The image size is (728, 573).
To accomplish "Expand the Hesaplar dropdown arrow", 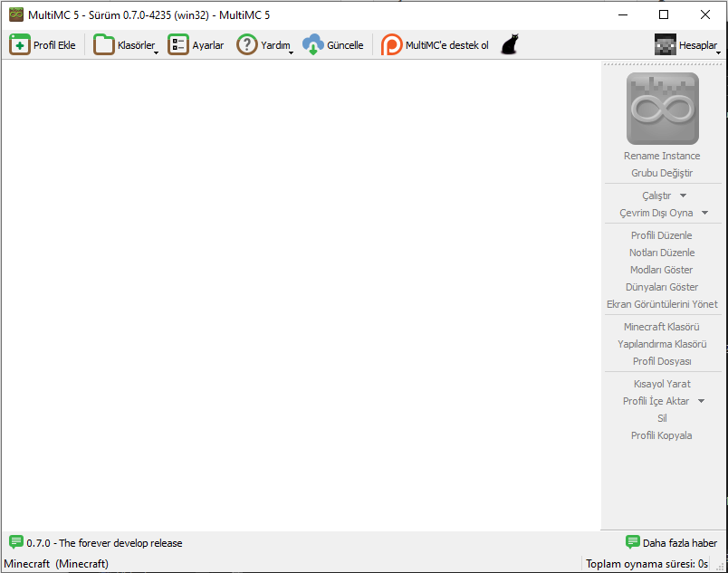I will (x=718, y=53).
